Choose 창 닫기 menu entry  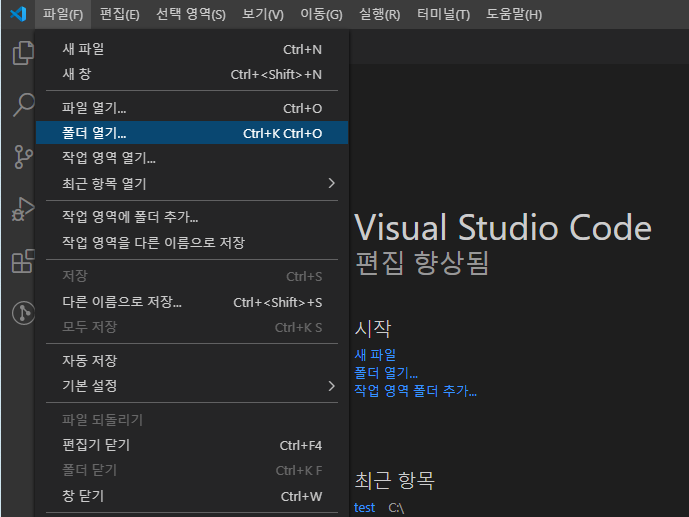pyautogui.click(x=192, y=496)
